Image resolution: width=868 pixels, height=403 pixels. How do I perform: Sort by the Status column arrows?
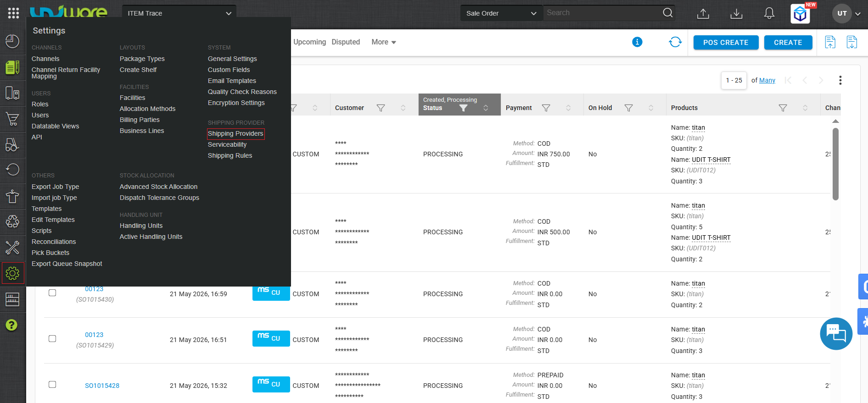coord(486,108)
